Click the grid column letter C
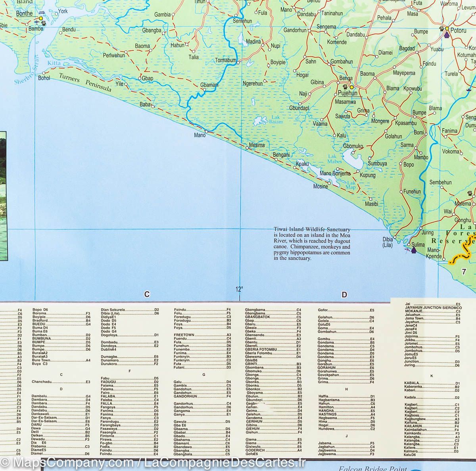 tap(147, 294)
